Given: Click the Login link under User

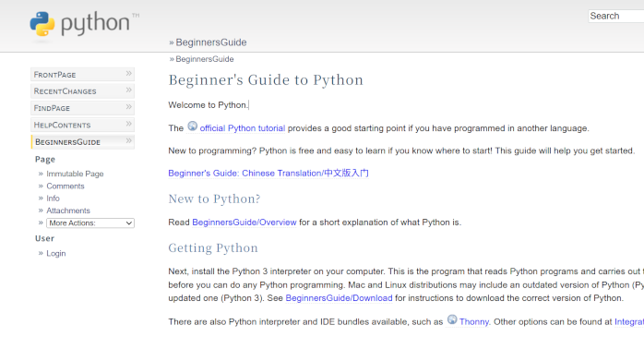Looking at the screenshot, I should click(56, 254).
